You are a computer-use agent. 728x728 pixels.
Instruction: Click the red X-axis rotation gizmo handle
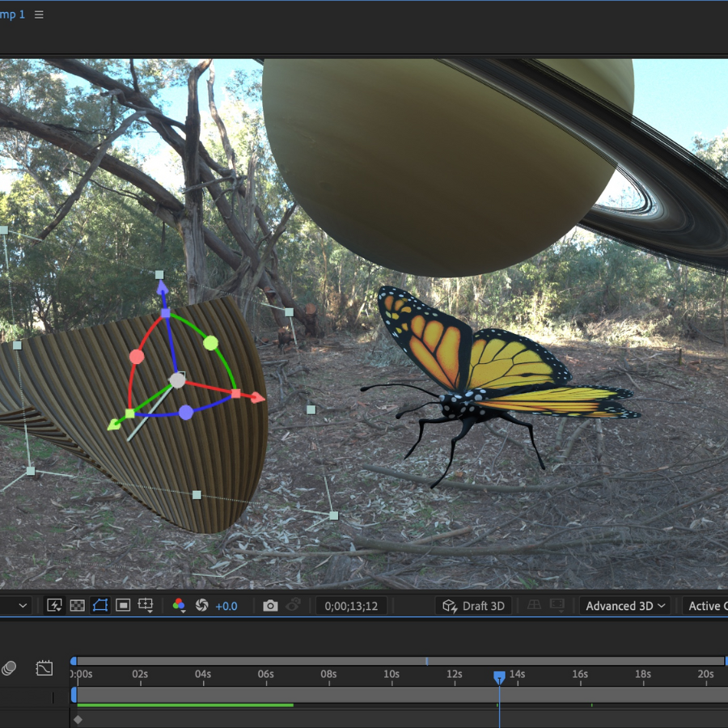click(137, 357)
